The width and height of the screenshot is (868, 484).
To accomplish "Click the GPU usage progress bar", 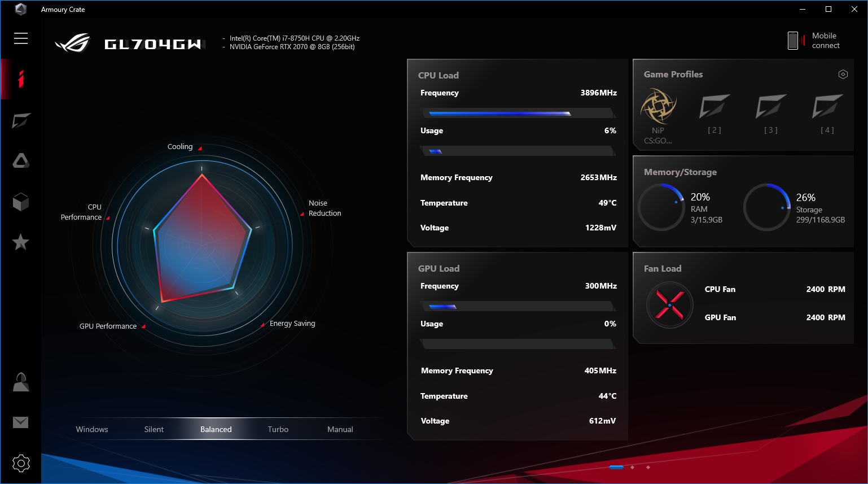I will pos(518,344).
